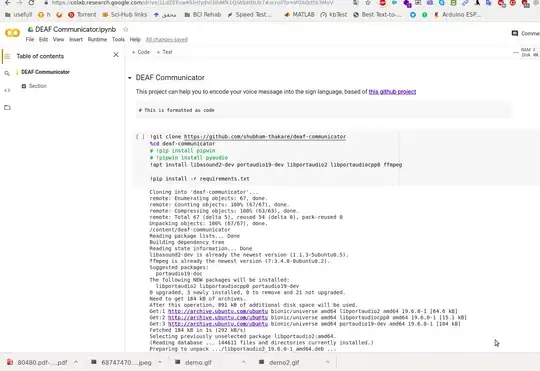Open the 'h' bookmark

coord(44,15)
